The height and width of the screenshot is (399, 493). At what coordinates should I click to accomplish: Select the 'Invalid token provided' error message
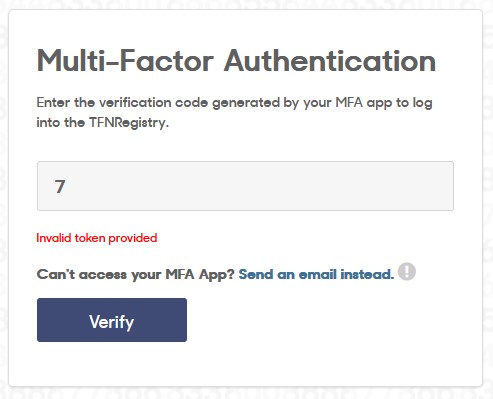97,238
